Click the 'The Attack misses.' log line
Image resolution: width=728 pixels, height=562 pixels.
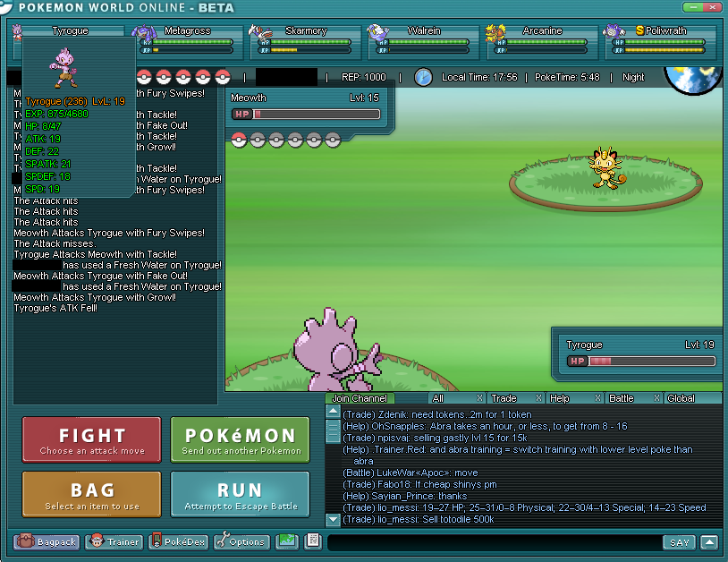click(55, 243)
